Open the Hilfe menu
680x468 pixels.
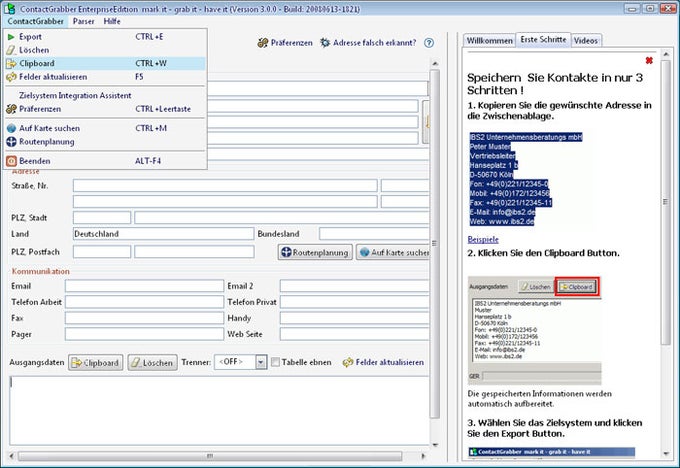pos(112,21)
